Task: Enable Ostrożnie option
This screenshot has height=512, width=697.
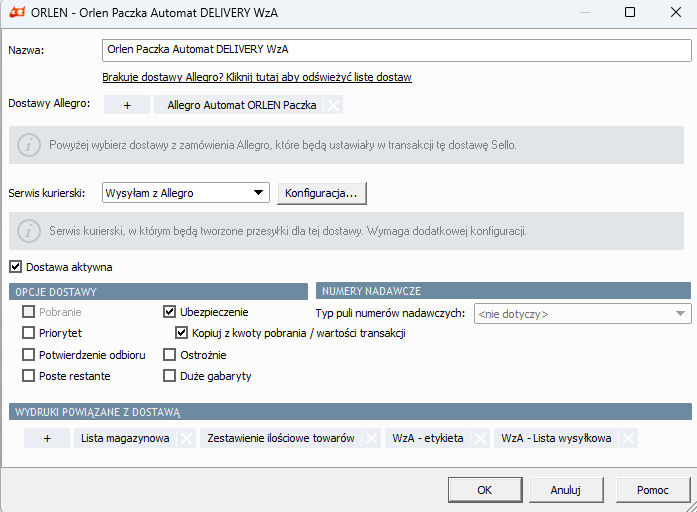Action: tap(169, 355)
